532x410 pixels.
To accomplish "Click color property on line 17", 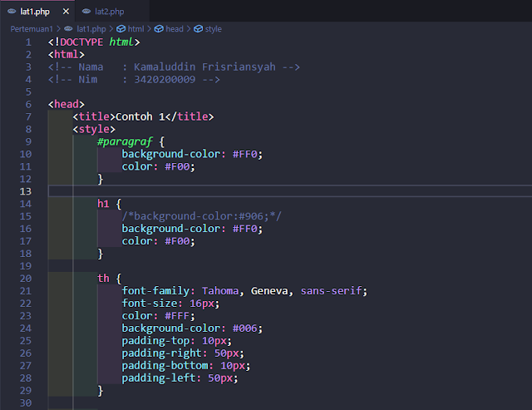I will coord(137,241).
